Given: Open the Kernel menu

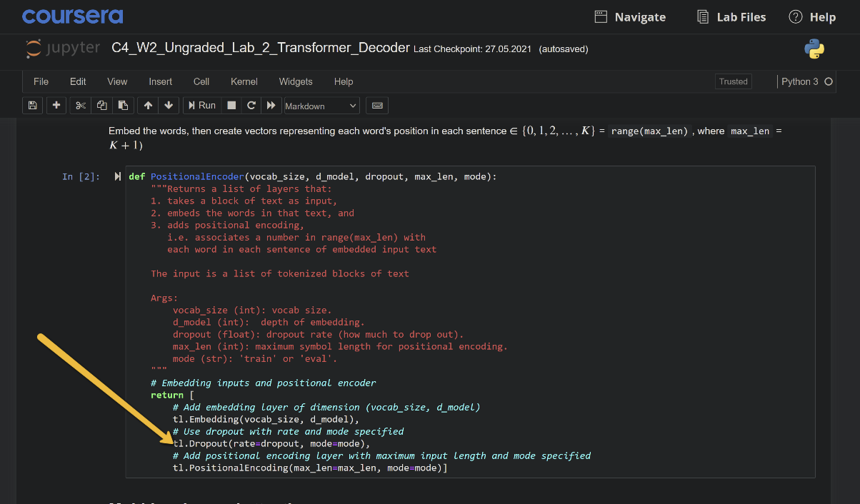Looking at the screenshot, I should point(244,81).
